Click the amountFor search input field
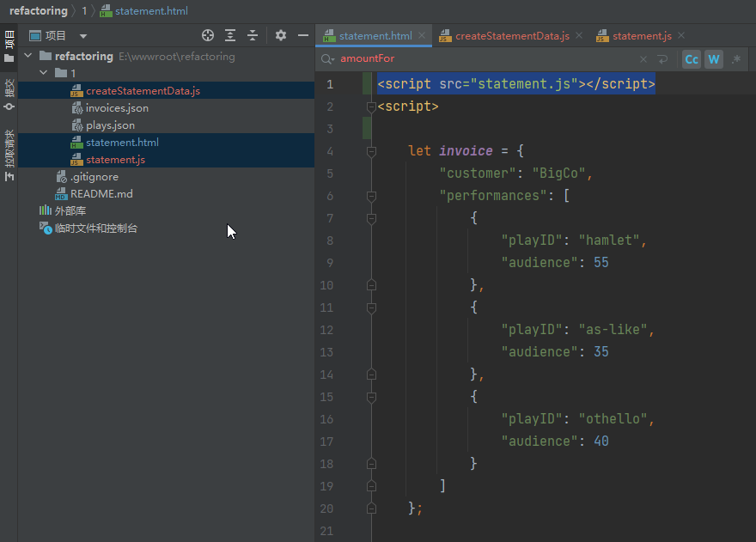The width and height of the screenshot is (756, 542). coord(481,59)
